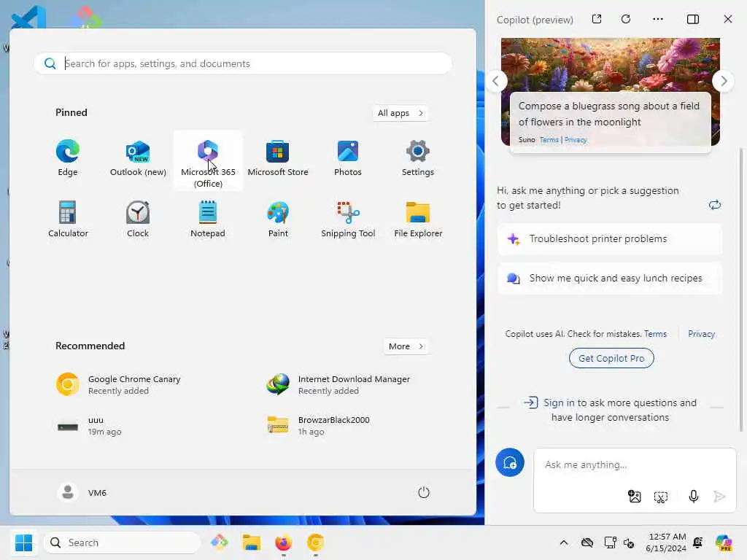The height and width of the screenshot is (560, 747).
Task: Refresh Copilot suggestions
Action: (715, 205)
